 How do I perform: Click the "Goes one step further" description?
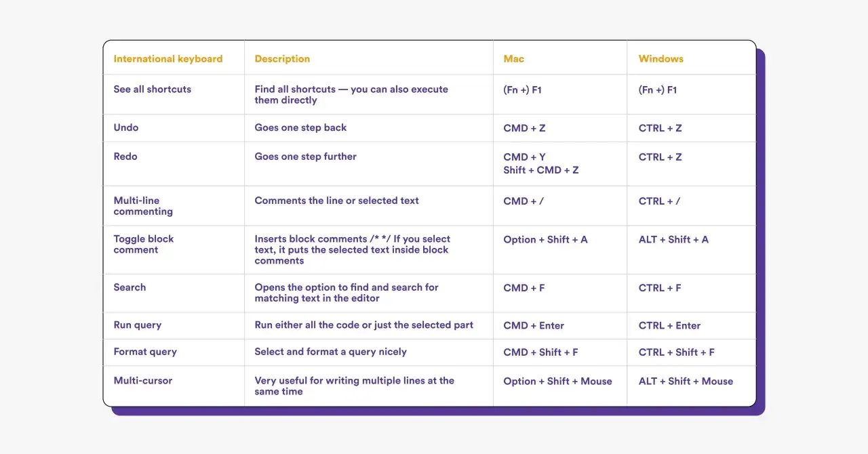(x=305, y=157)
